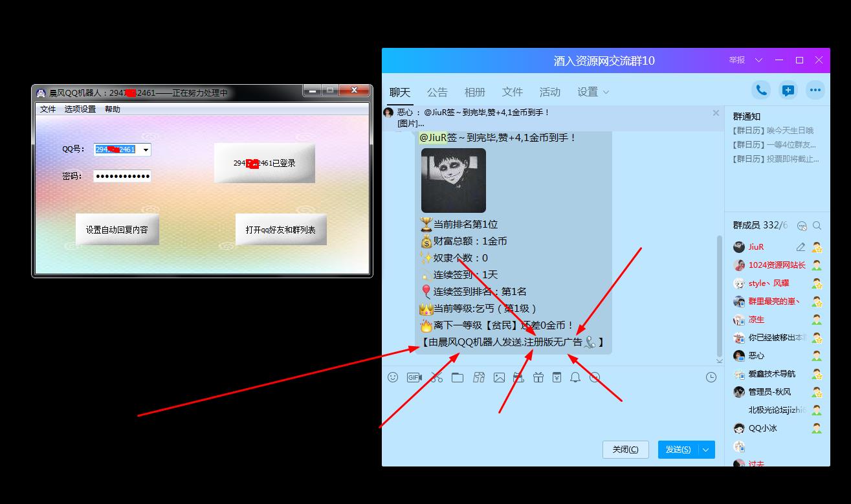Click the member badge icon beside QQ小冰

(x=817, y=428)
